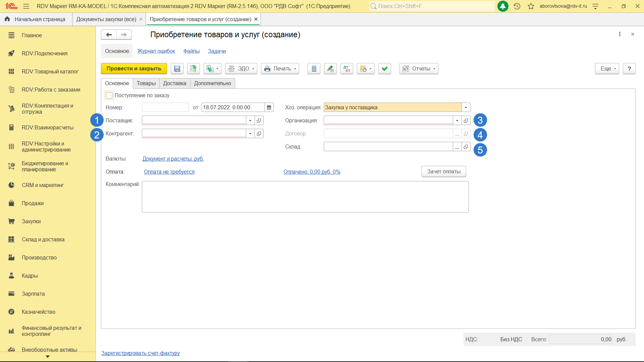This screenshot has height=362, width=644.
Task: Click the Зачет оплаты button
Action: coord(443,172)
